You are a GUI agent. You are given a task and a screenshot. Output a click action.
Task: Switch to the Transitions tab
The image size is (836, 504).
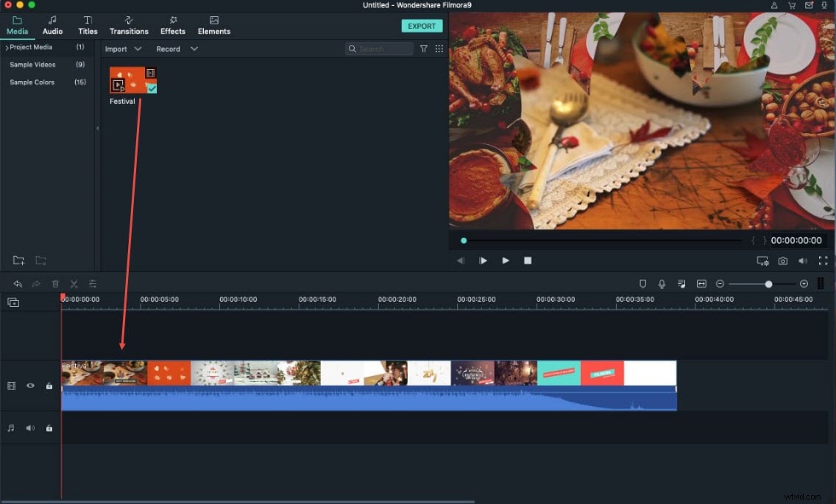click(129, 25)
